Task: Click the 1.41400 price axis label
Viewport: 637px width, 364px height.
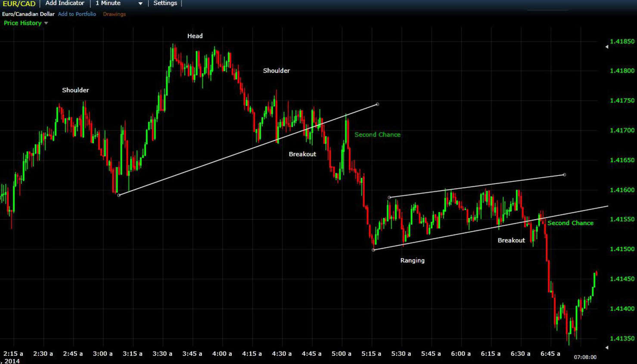Action: 622,308
